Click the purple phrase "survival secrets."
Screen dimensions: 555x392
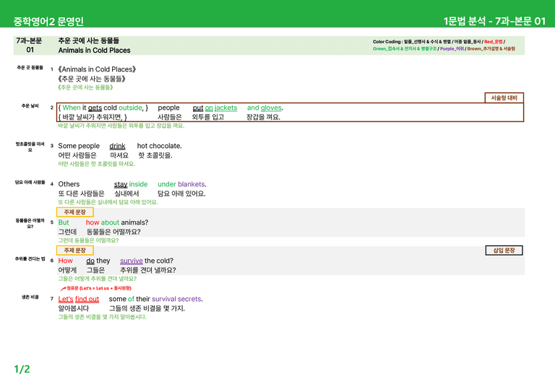(x=177, y=299)
